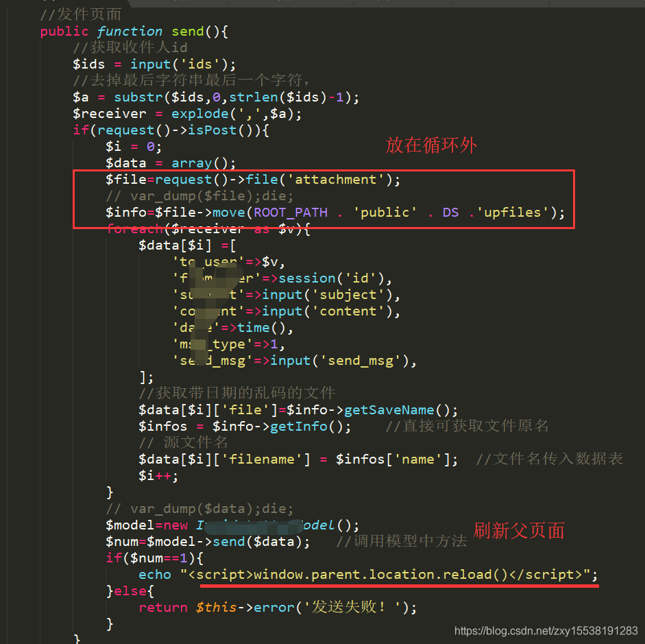
Task: Click the echo window.parent.location.reload script line
Action: [368, 575]
